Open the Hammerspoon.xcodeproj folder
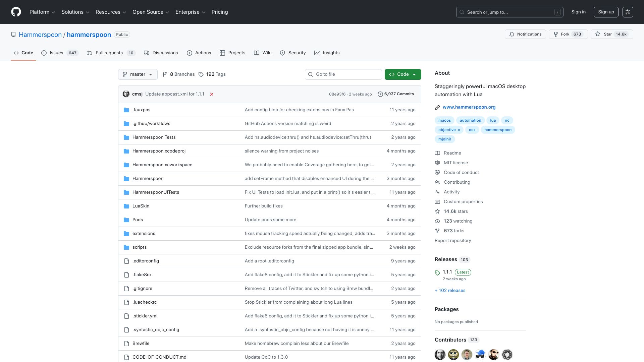The width and height of the screenshot is (644, 362). pos(159,151)
